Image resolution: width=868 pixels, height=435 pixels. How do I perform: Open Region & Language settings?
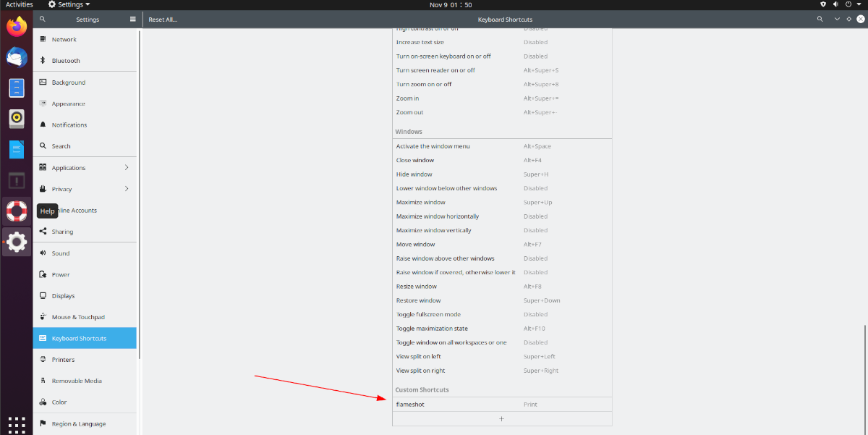click(x=85, y=423)
